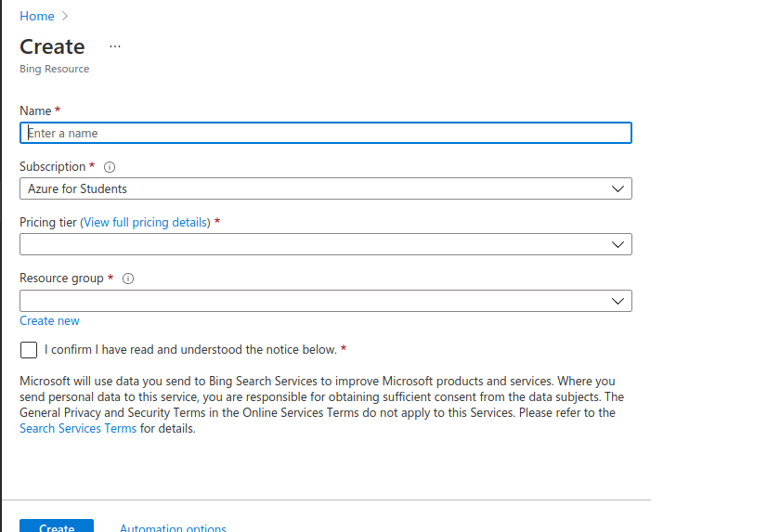The image size is (767, 532).
Task: Click the blue Create button
Action: 57,526
